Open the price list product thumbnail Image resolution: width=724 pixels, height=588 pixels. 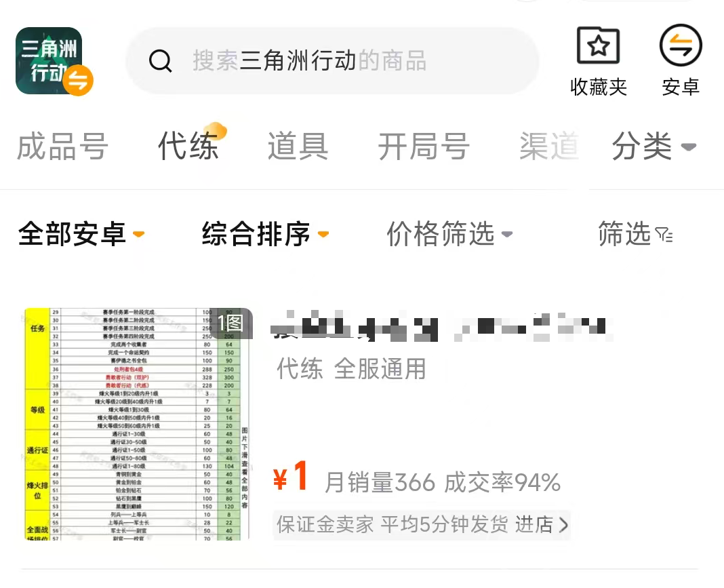pyautogui.click(x=137, y=424)
